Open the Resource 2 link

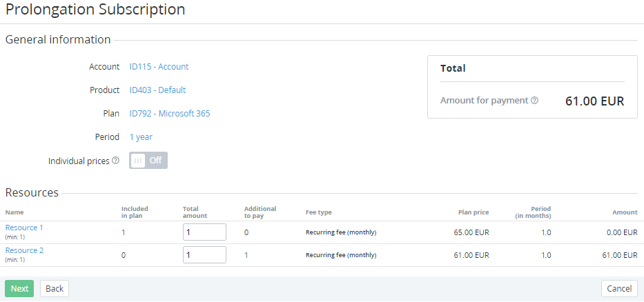(24, 250)
